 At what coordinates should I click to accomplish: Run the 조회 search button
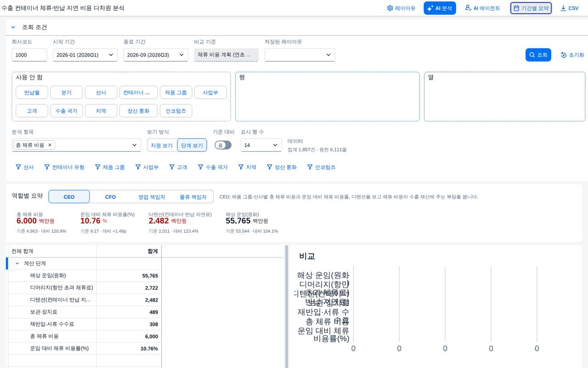(x=538, y=55)
